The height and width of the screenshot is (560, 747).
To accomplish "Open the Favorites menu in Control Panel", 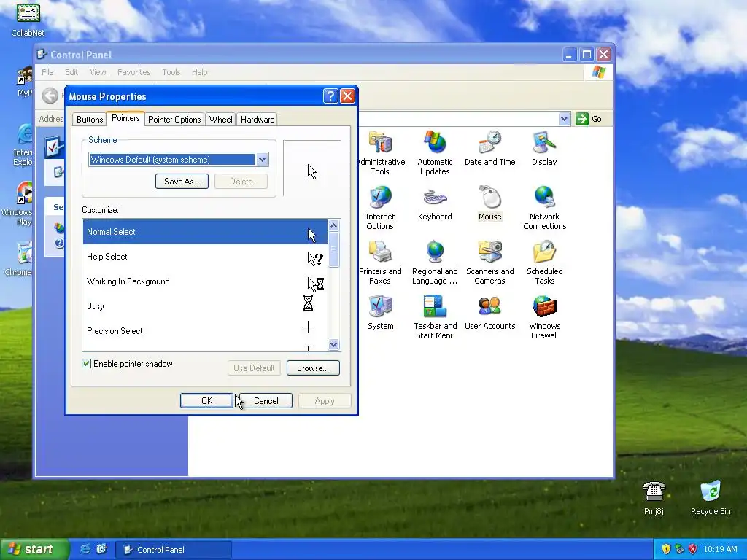I will (x=134, y=72).
